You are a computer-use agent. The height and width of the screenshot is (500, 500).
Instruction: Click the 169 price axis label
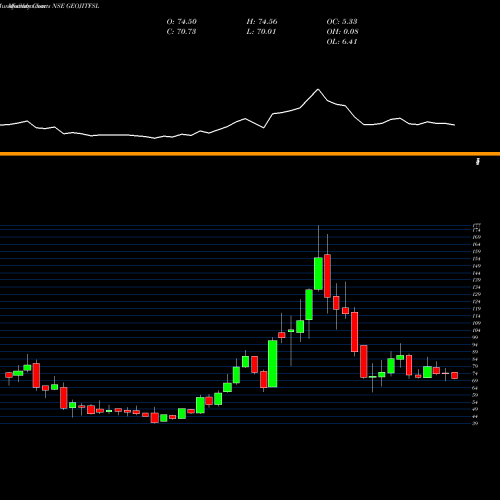pos(476,237)
